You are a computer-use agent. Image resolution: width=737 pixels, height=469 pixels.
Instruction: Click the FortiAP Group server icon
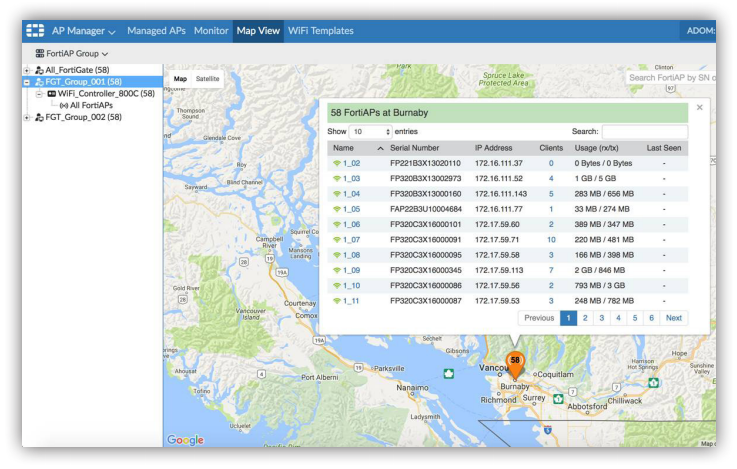click(x=39, y=54)
